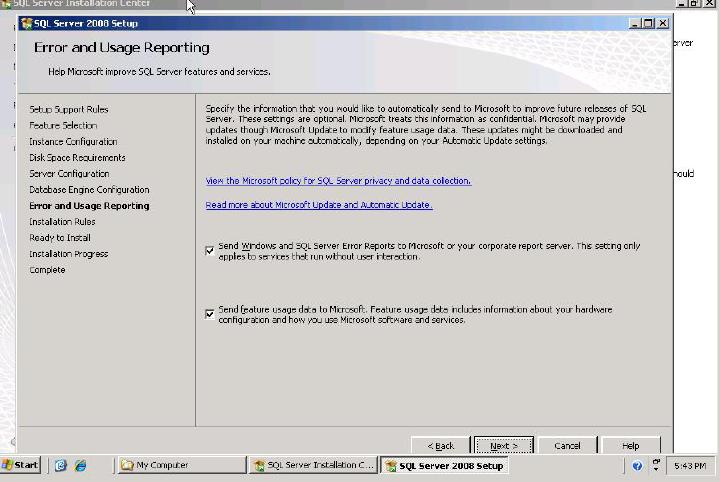Select Installation Progress step
Viewport: 720px width, 482px height.
coord(69,254)
